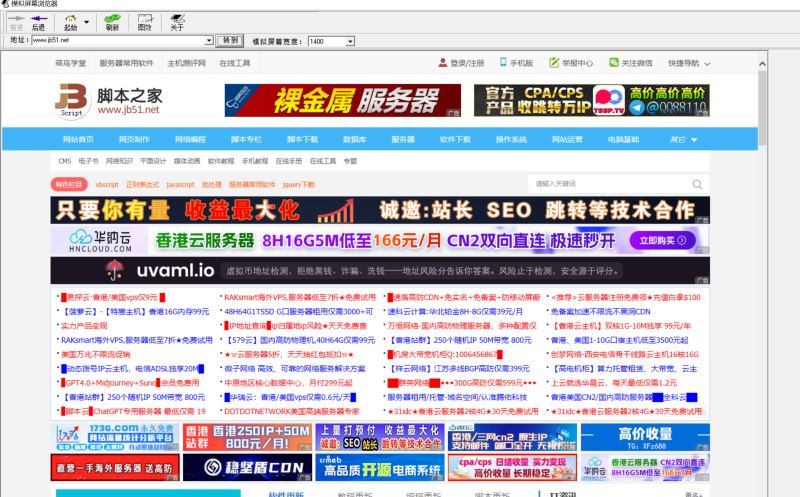This screenshot has width=800, height=497.
Task: Click the phone icon beside 手机版
Action: click(503, 62)
